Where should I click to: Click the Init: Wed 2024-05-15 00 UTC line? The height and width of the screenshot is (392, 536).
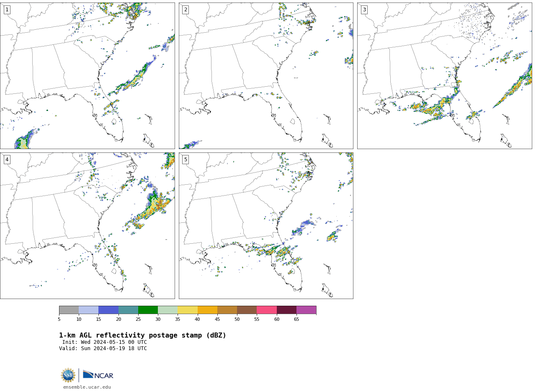pyautogui.click(x=105, y=342)
